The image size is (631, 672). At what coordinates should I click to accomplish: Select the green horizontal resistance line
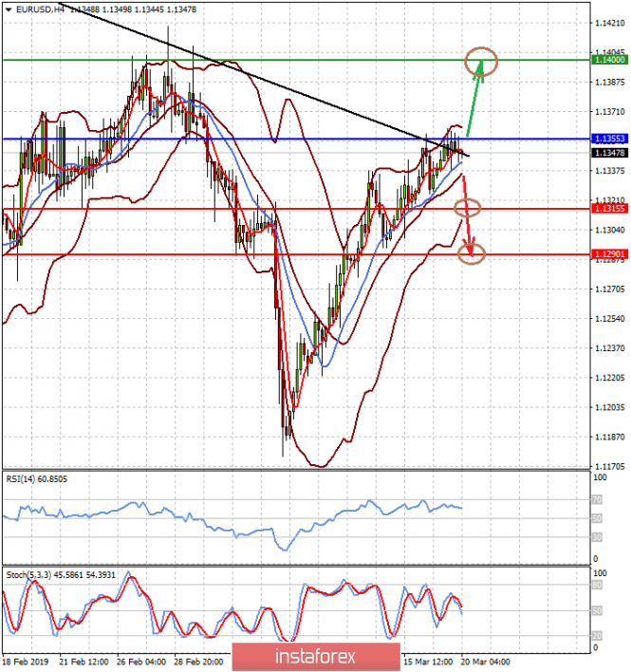[x=296, y=60]
